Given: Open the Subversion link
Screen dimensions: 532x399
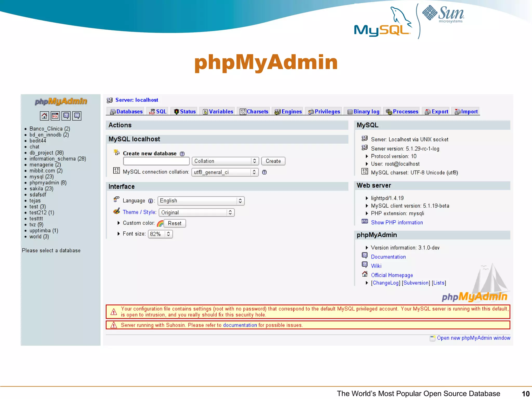Looking at the screenshot, I should pos(416,283).
